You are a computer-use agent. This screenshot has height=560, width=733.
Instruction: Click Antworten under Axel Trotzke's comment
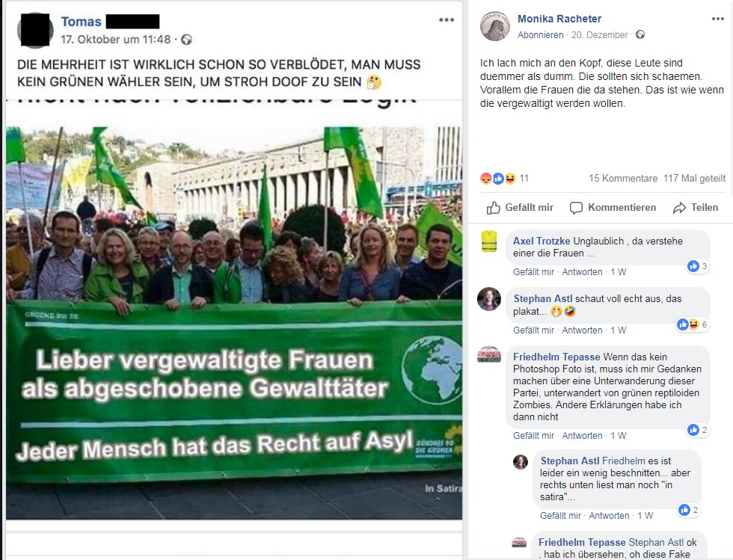point(582,271)
